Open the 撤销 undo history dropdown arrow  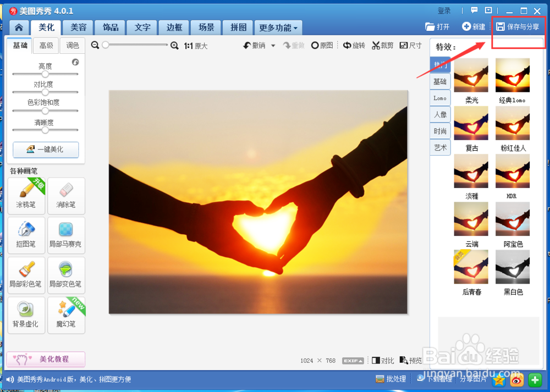click(x=273, y=46)
